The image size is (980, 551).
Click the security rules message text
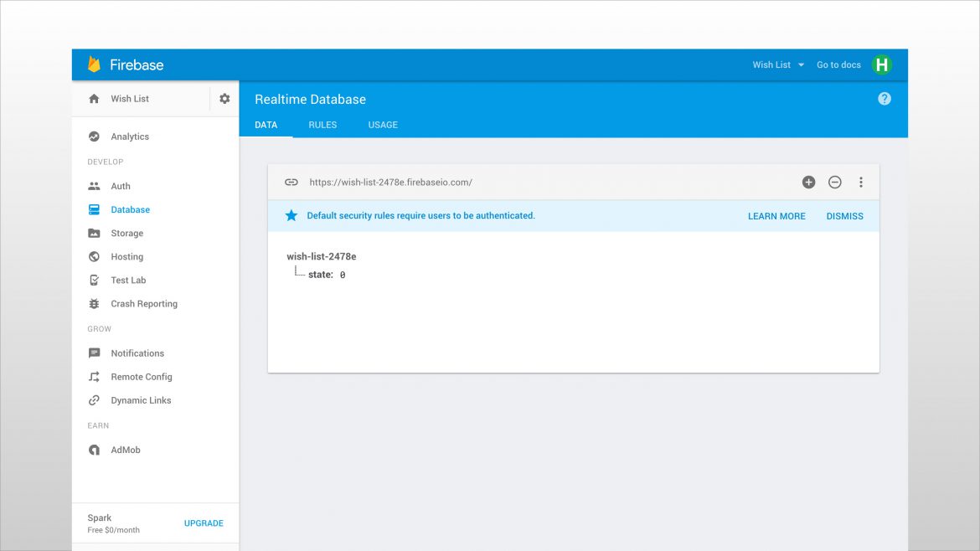coord(420,215)
